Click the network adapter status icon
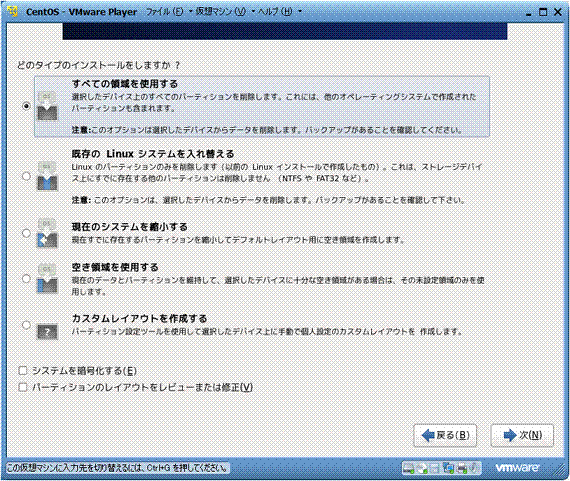The image size is (570, 481). point(448,468)
